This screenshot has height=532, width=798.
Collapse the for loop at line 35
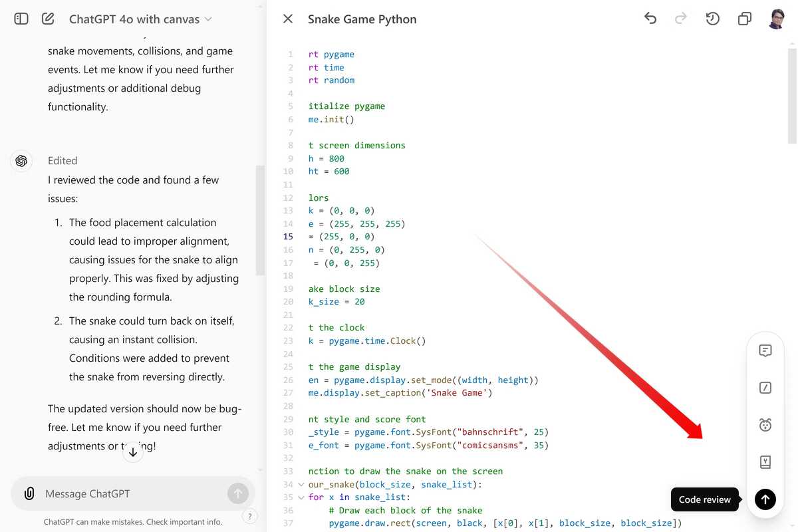pyautogui.click(x=301, y=497)
